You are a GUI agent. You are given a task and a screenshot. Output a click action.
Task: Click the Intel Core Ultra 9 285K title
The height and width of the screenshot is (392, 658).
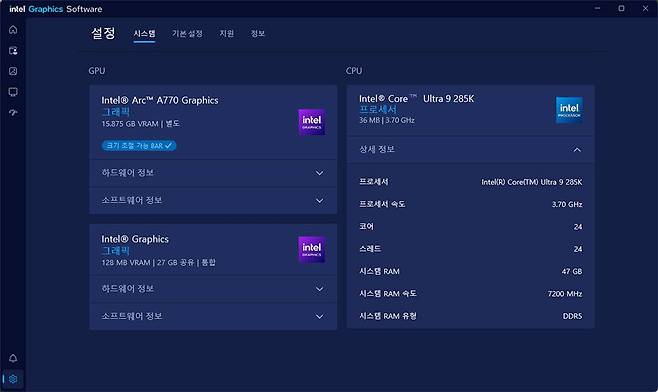pyautogui.click(x=416, y=99)
